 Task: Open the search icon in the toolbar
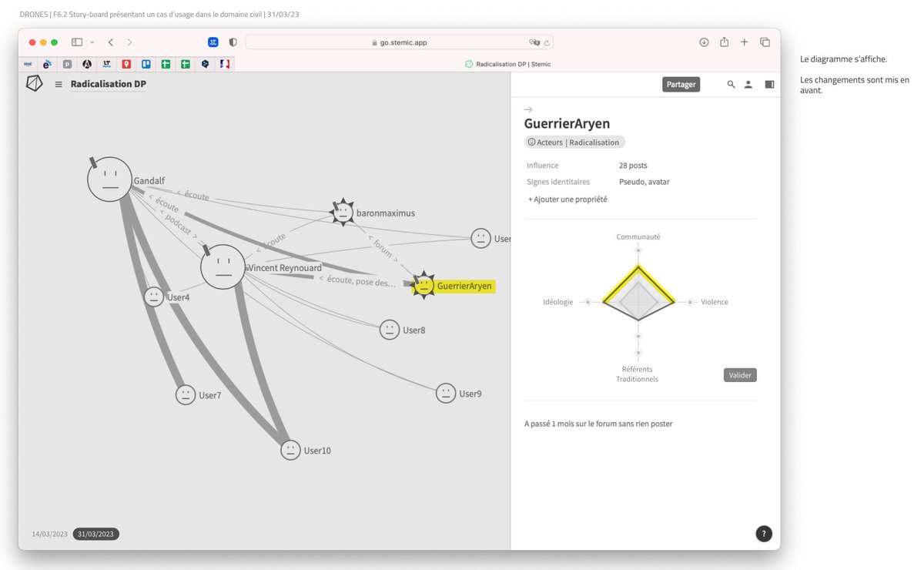click(730, 84)
